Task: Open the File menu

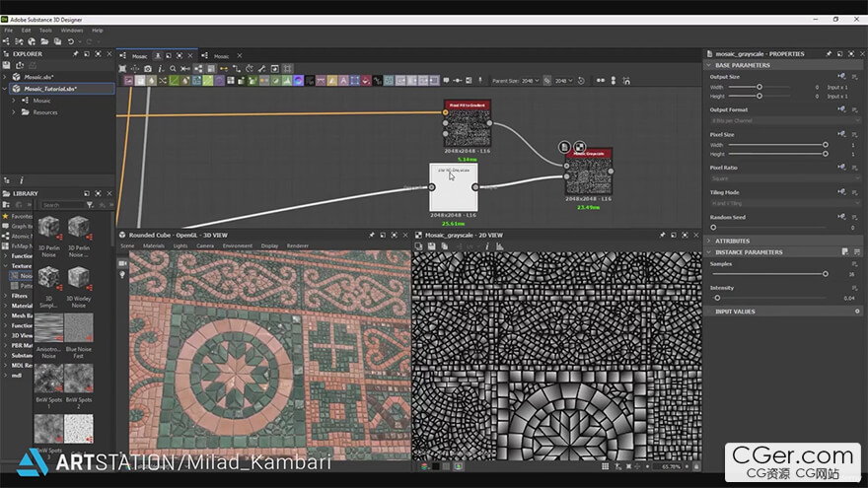Action: pos(9,31)
